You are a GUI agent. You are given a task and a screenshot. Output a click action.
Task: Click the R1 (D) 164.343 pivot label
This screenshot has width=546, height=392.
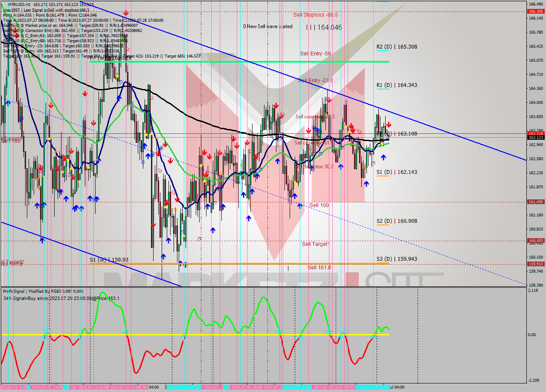coord(396,85)
